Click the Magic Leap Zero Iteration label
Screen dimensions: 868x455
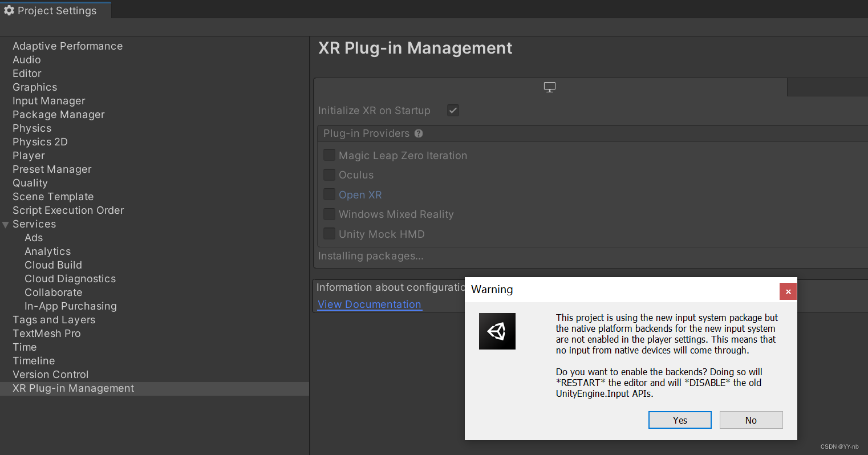pyautogui.click(x=403, y=156)
